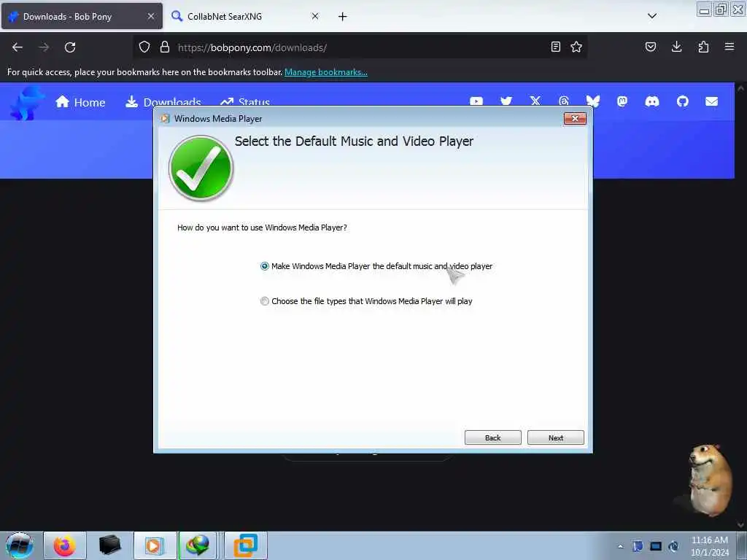Switch to the CollabNet SearXNG tab
The width and height of the screenshot is (747, 560).
[245, 16]
